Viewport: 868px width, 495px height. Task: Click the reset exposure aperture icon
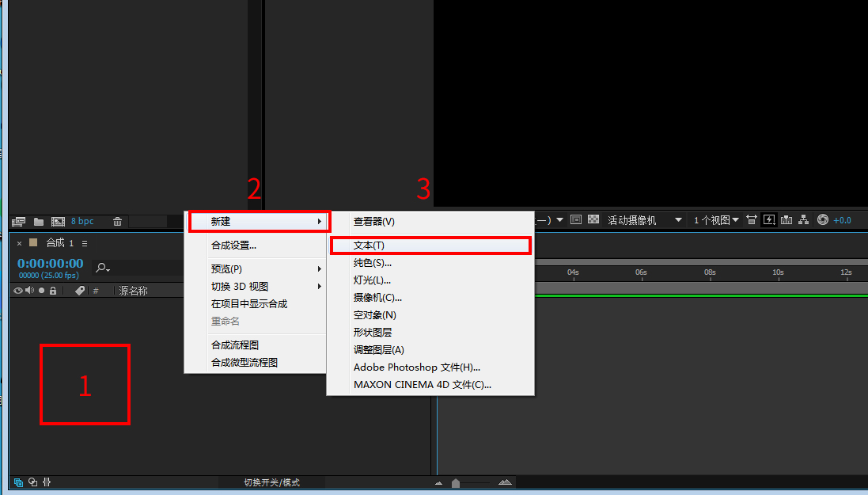[823, 220]
